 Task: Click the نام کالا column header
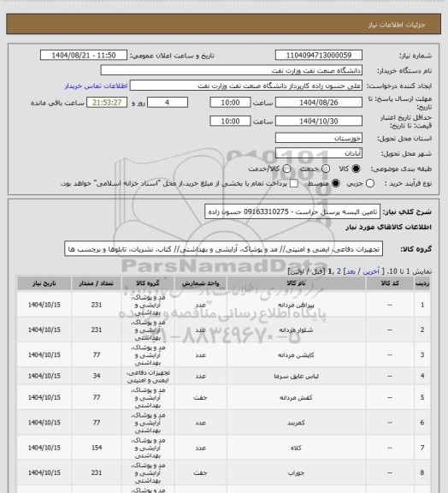tap(296, 283)
